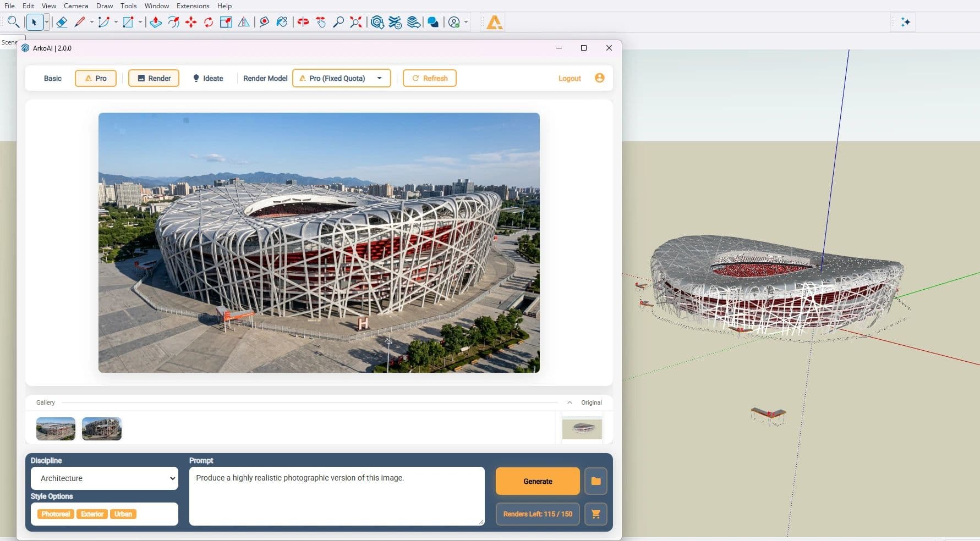Select the Zoom magnifier tool
This screenshot has width=980, height=541.
coord(339,22)
